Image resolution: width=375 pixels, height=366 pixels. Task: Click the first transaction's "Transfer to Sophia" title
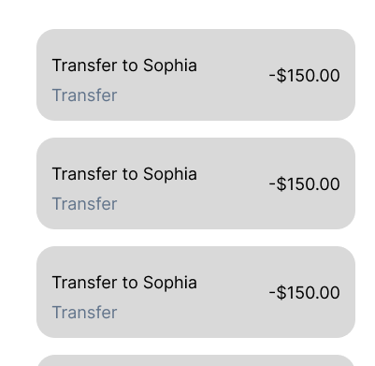124,66
